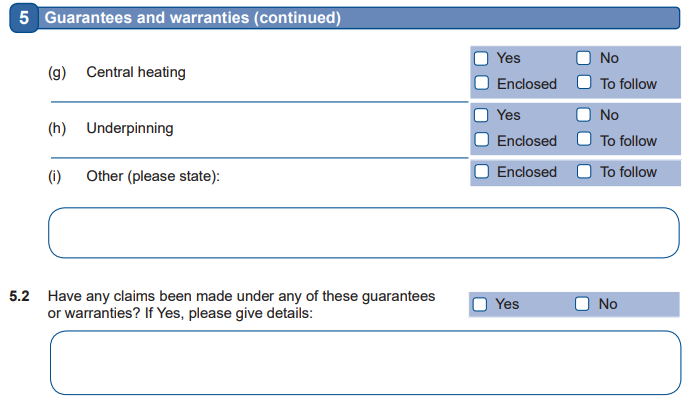
Task: Click the Guarantees and warranties header
Action: point(192,18)
